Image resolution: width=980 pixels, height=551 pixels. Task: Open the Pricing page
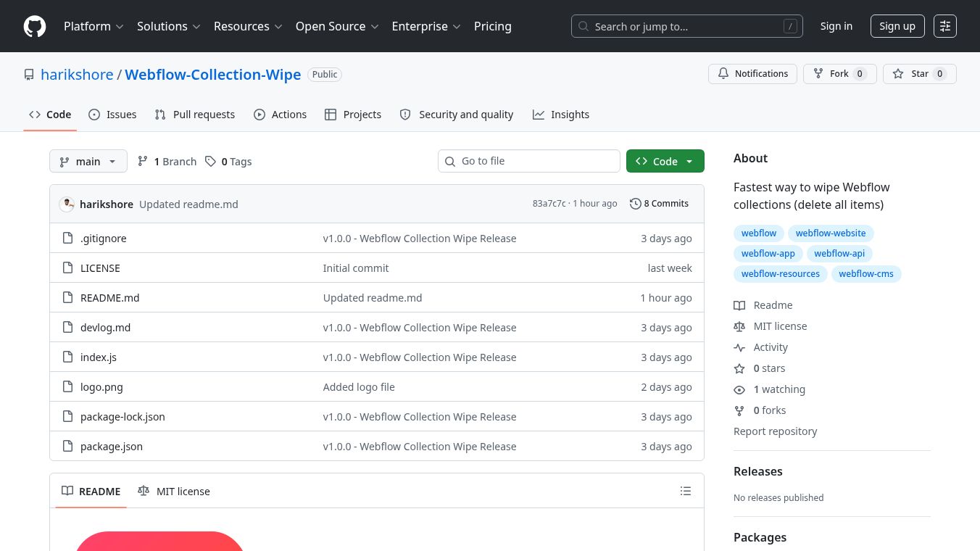click(x=493, y=26)
